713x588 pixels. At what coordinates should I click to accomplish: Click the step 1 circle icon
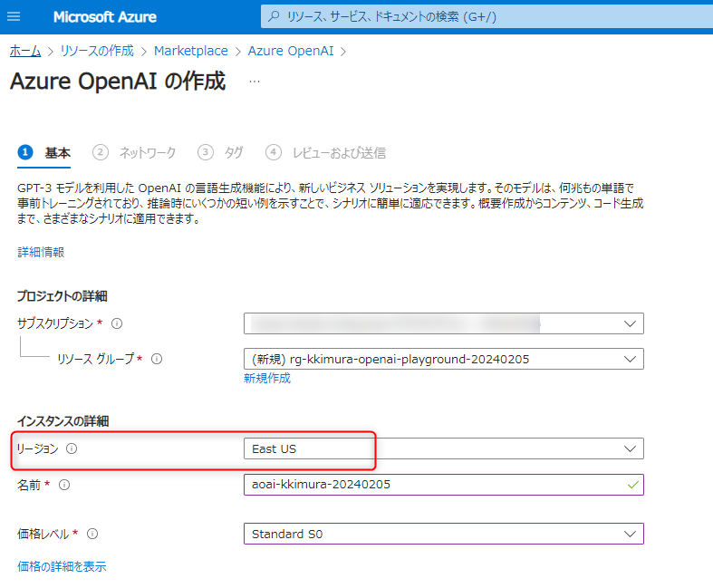25,152
